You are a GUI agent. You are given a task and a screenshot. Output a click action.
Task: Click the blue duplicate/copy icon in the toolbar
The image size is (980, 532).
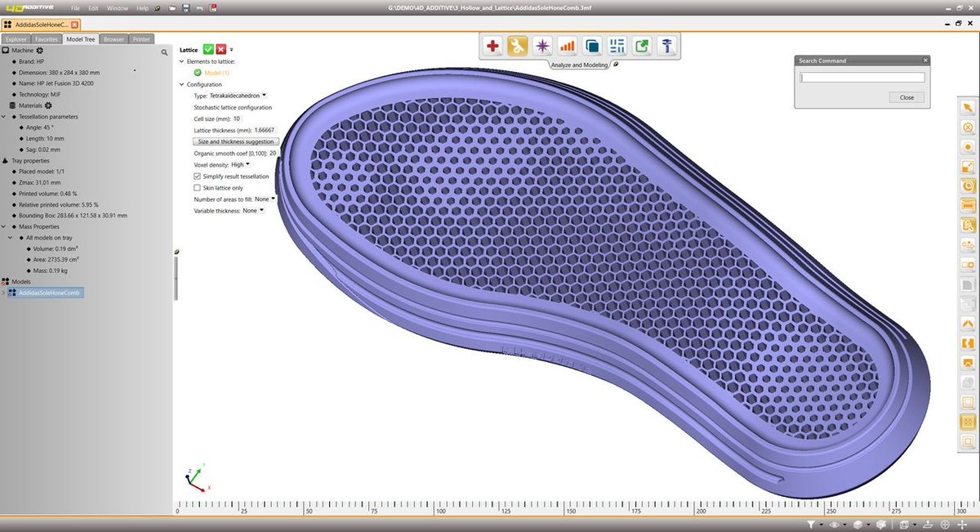(591, 47)
